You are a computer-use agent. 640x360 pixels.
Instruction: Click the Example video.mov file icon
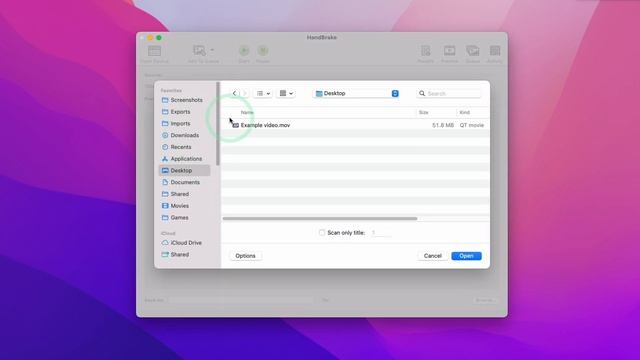click(x=236, y=125)
